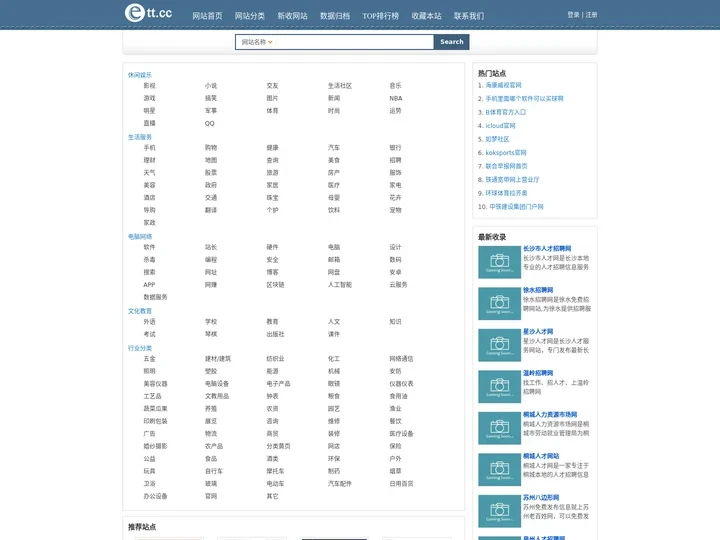The width and height of the screenshot is (720, 540).
Task: Open hot site 联合早报网首页
Action: pos(506,166)
